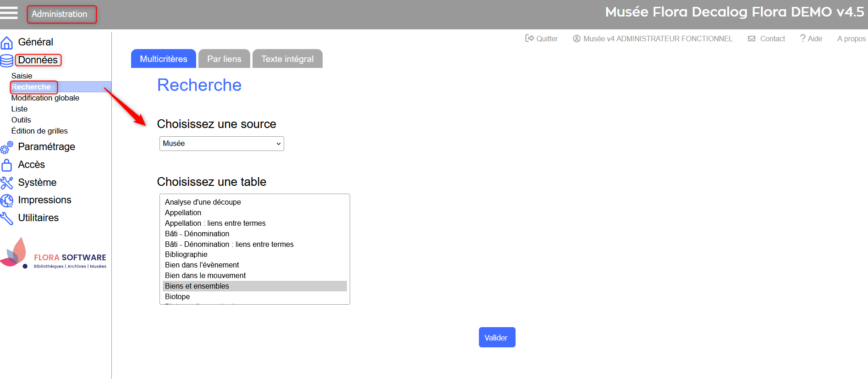868x379 pixels.
Task: Open the Musée source dropdown
Action: pyautogui.click(x=221, y=144)
